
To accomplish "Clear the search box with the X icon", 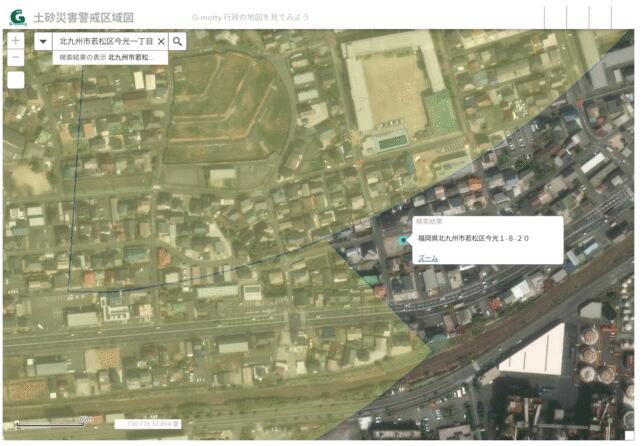I will tap(161, 41).
